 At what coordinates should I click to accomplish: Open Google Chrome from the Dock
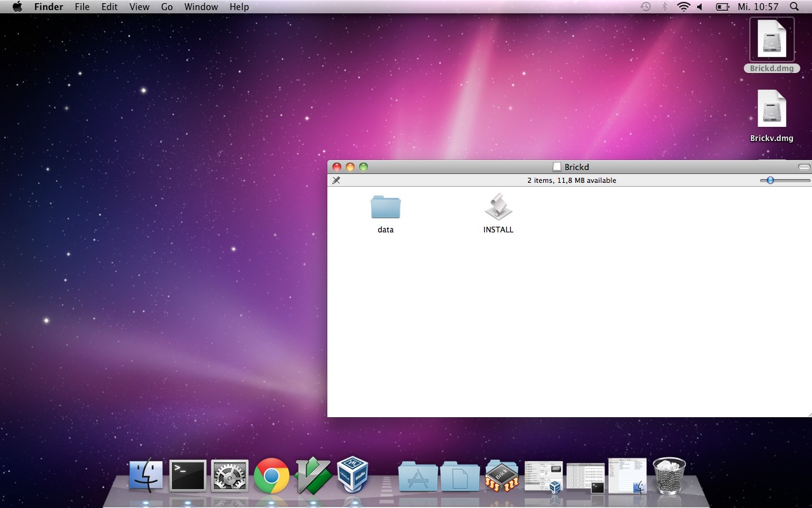coord(272,476)
